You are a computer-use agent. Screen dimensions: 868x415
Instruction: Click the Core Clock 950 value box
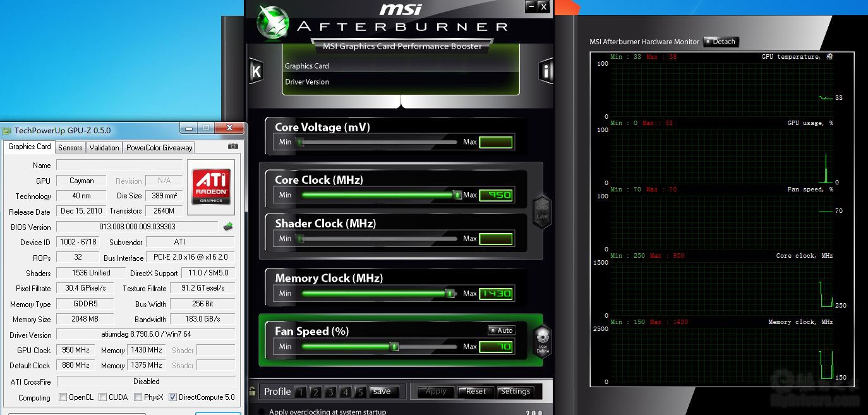[496, 195]
